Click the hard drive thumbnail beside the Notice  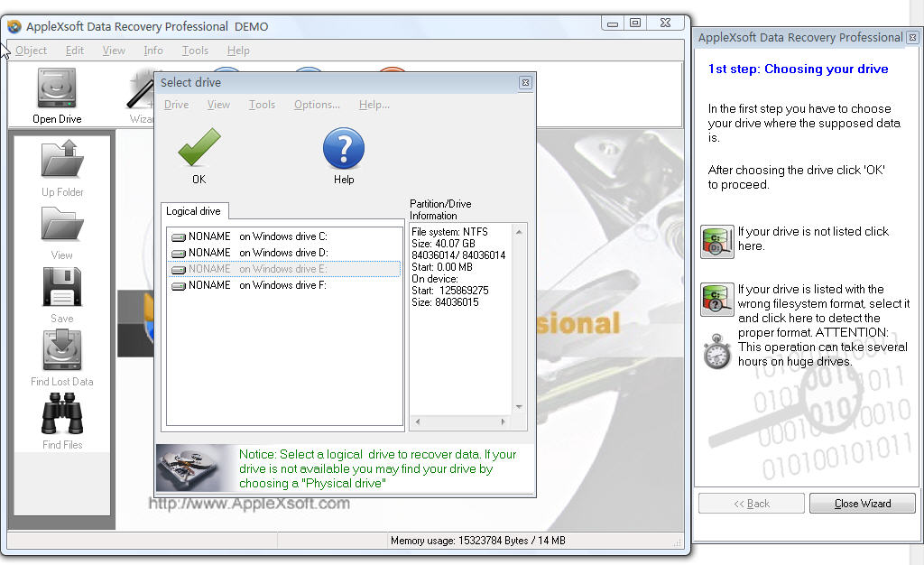[192, 468]
